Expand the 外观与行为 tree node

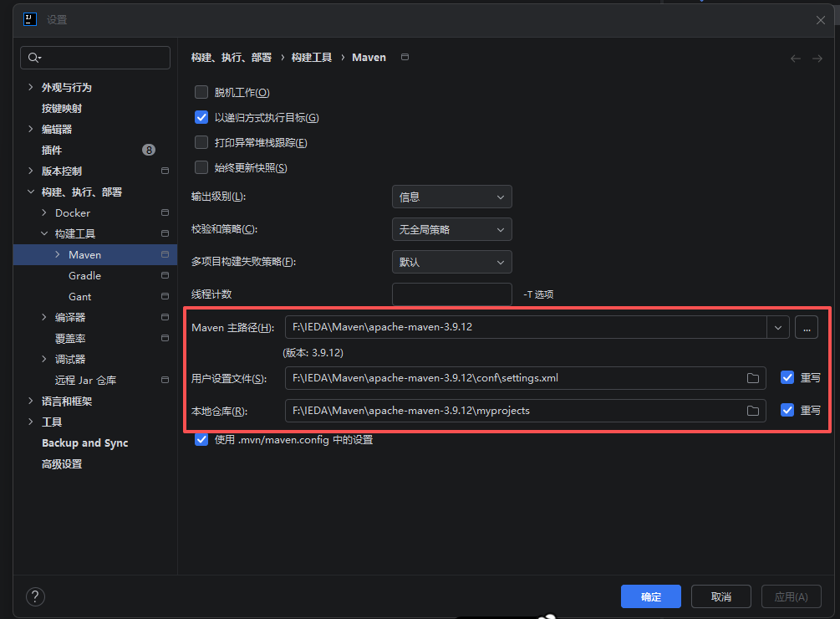31,87
